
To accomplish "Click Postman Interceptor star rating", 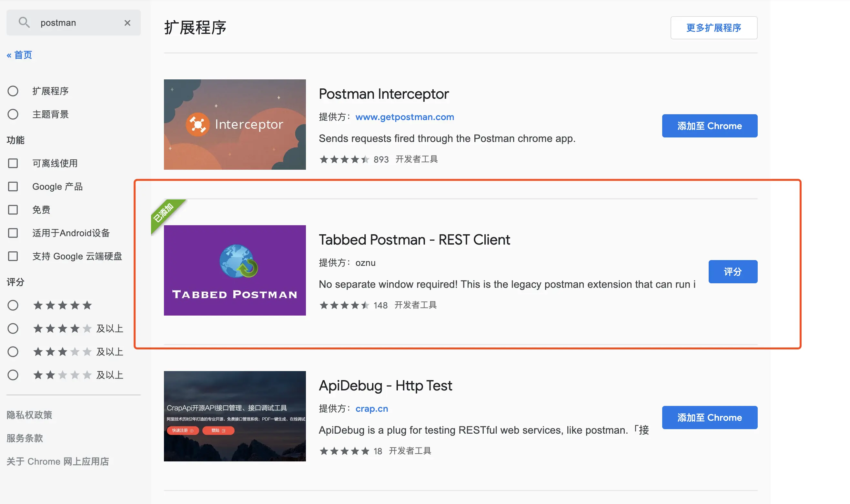I will click(x=344, y=159).
